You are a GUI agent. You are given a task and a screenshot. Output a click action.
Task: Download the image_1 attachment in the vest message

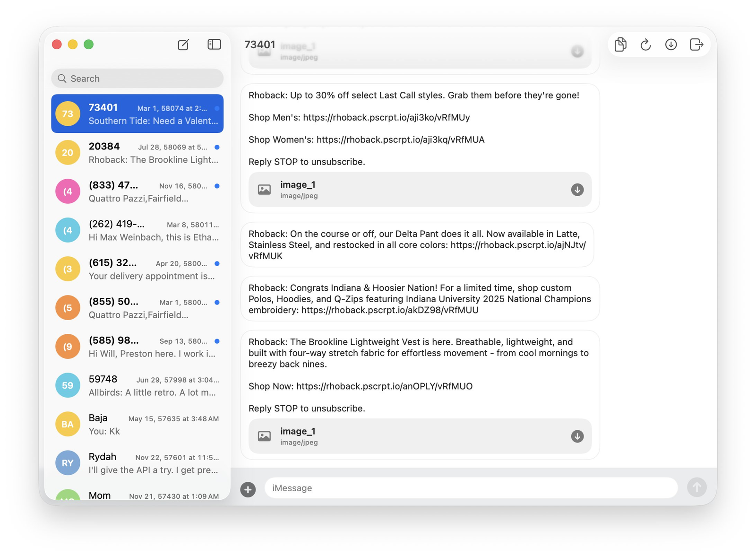[x=577, y=436]
